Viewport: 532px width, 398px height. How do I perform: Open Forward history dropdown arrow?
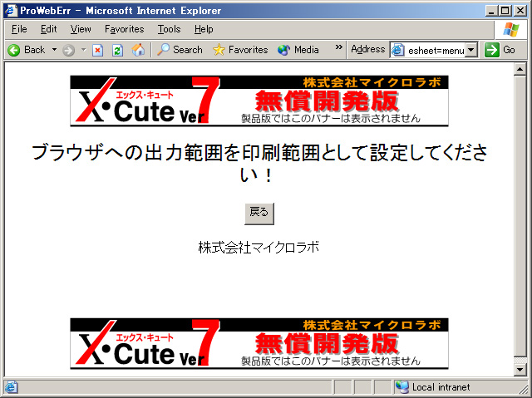click(83, 50)
